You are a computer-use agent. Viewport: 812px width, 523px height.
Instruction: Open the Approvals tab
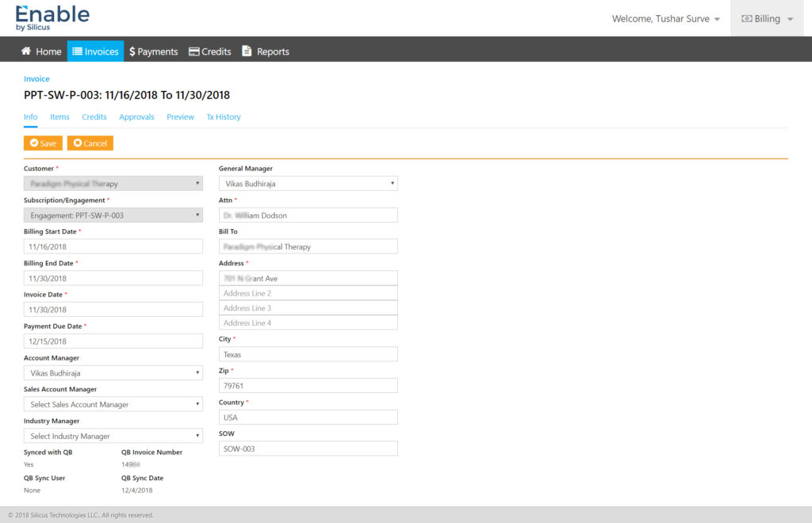(x=136, y=117)
